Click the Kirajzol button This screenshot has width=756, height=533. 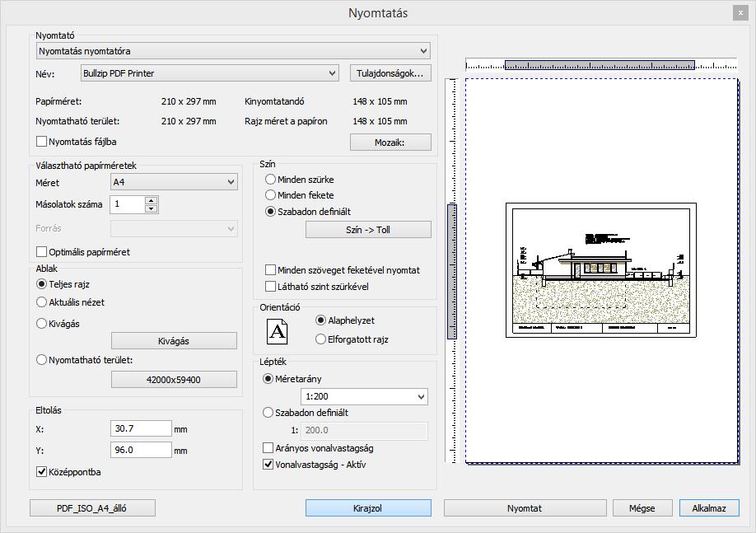coord(368,508)
